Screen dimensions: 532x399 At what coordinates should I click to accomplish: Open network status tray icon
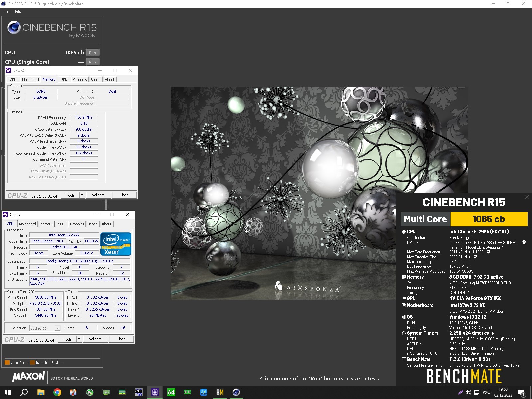tap(476, 392)
